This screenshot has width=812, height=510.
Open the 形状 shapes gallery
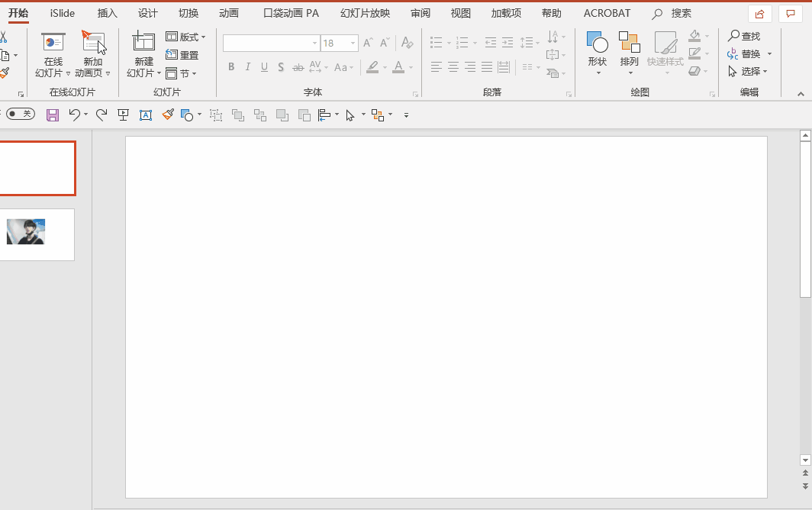[597, 53]
